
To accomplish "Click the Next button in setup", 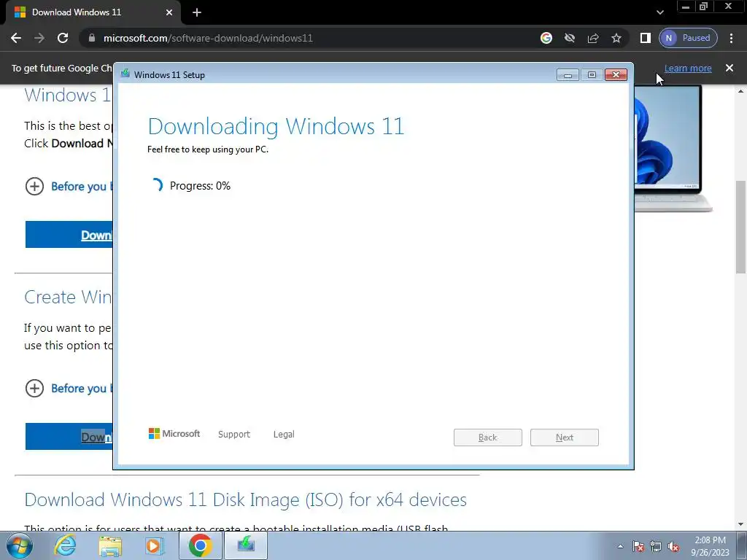I will click(x=565, y=437).
